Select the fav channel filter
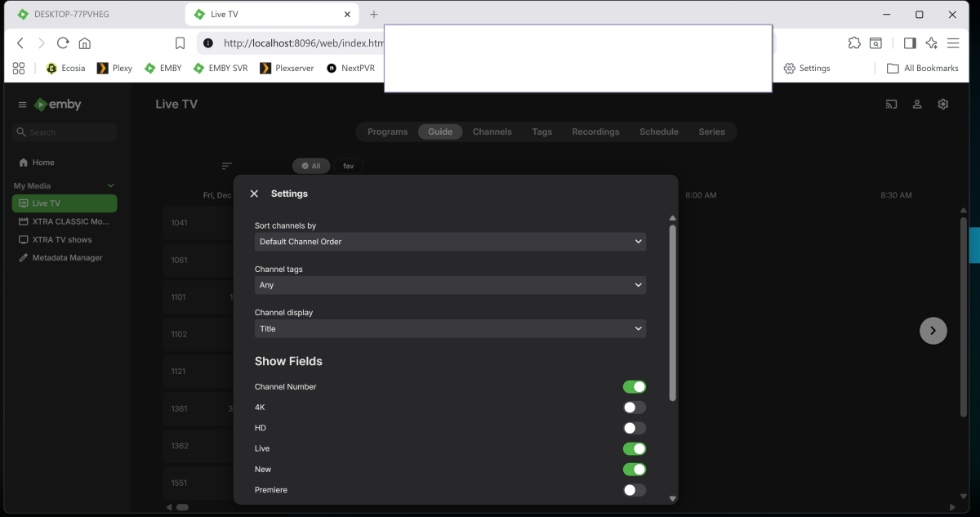 [x=348, y=166]
